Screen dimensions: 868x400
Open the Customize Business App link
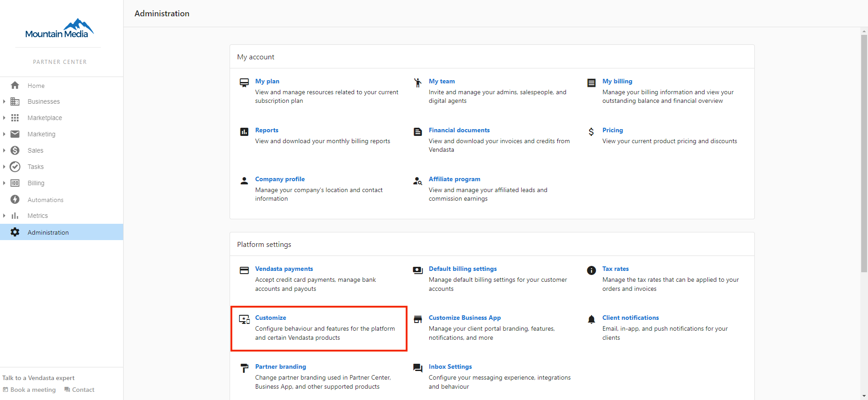point(465,318)
